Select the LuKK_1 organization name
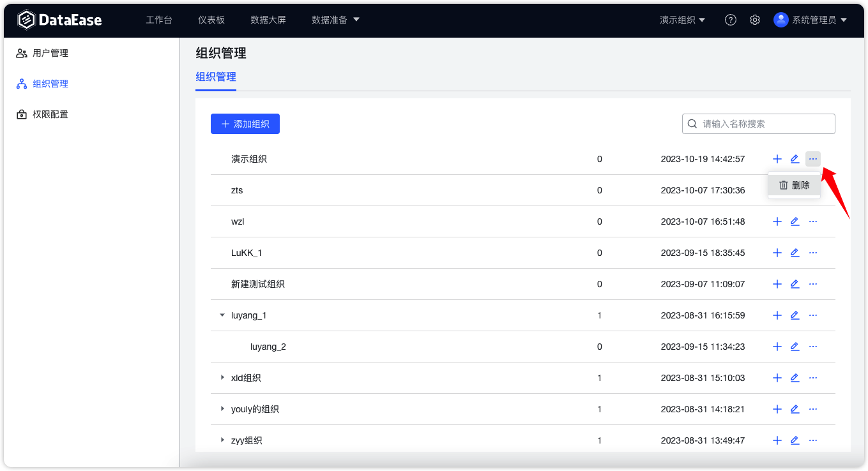The width and height of the screenshot is (868, 471). [247, 253]
